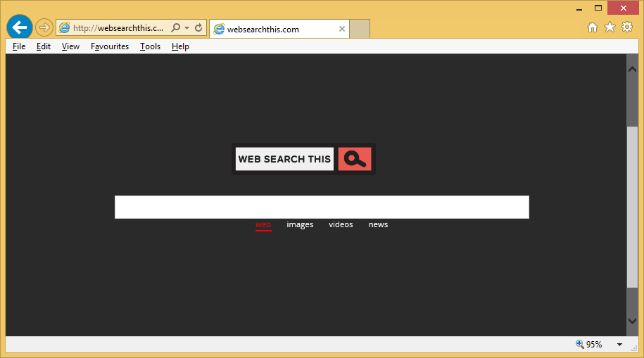Click the search magnifier in address bar
The image size is (644, 358).
[x=175, y=28]
